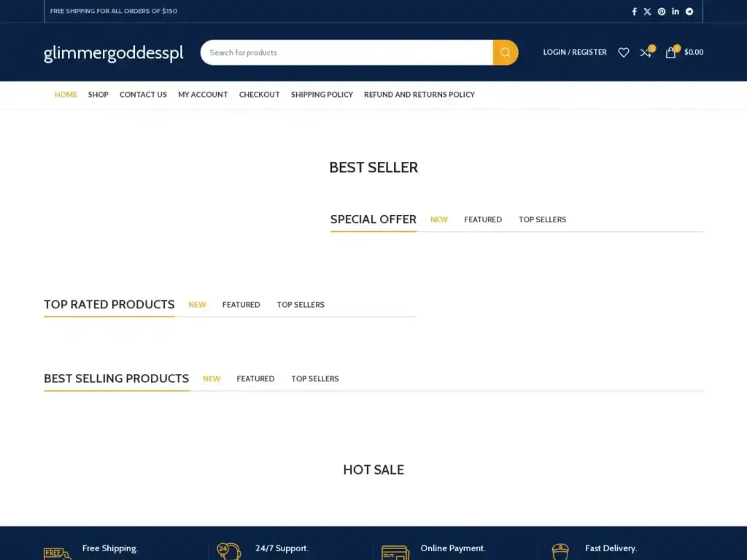Open the X (Twitter) social icon
747x560 pixels.
tap(647, 12)
